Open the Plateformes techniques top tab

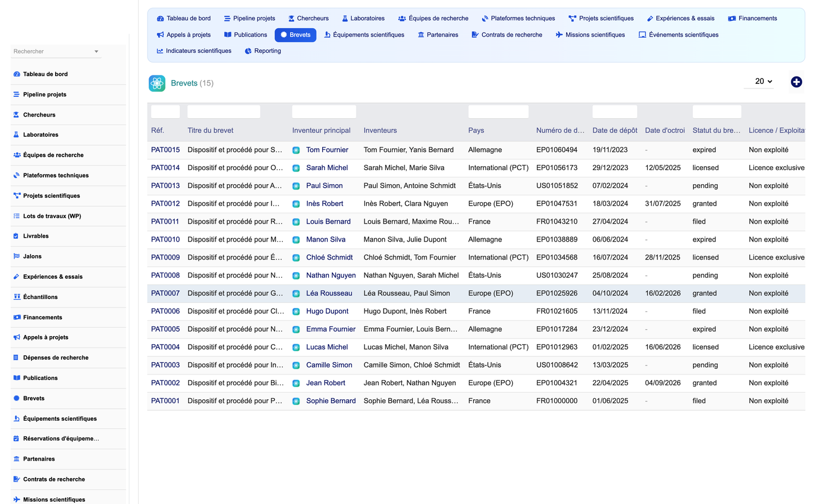518,19
